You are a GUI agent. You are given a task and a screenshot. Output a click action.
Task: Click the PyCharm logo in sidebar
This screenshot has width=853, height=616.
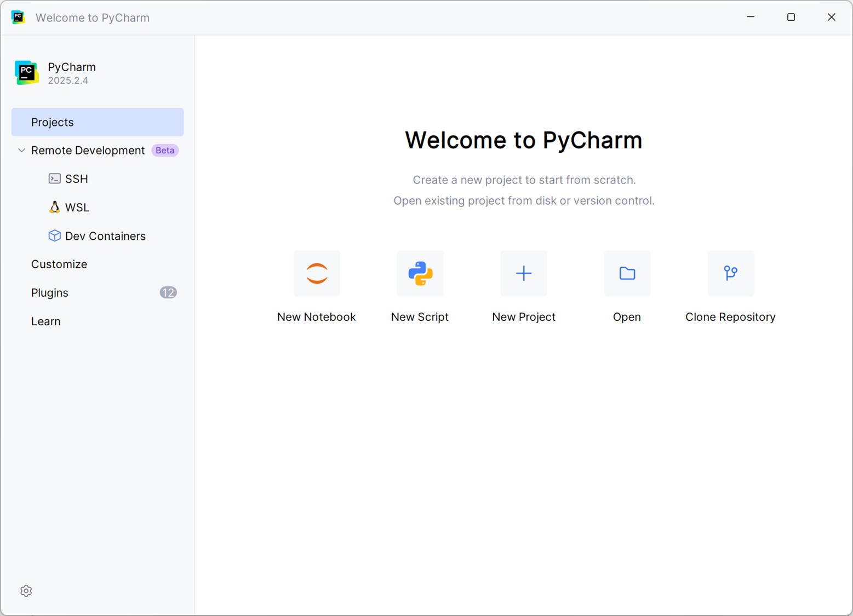click(x=26, y=73)
